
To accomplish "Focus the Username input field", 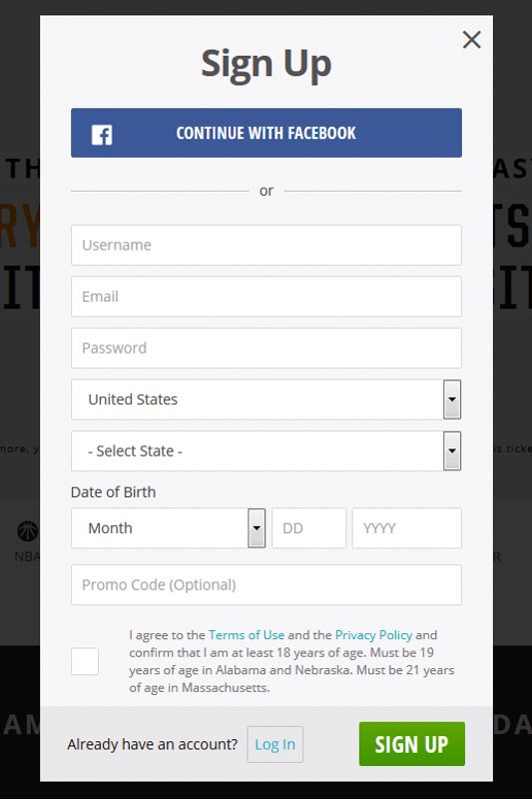I will (x=266, y=245).
